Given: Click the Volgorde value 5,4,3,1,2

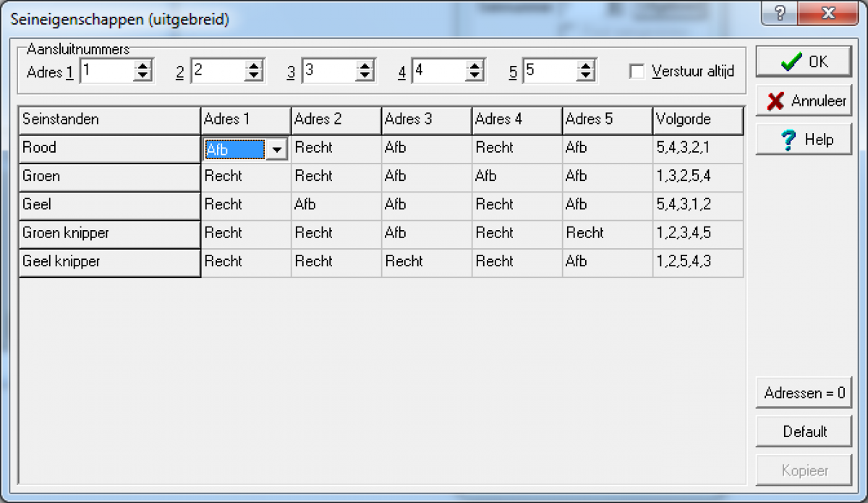Looking at the screenshot, I should tap(698, 206).
